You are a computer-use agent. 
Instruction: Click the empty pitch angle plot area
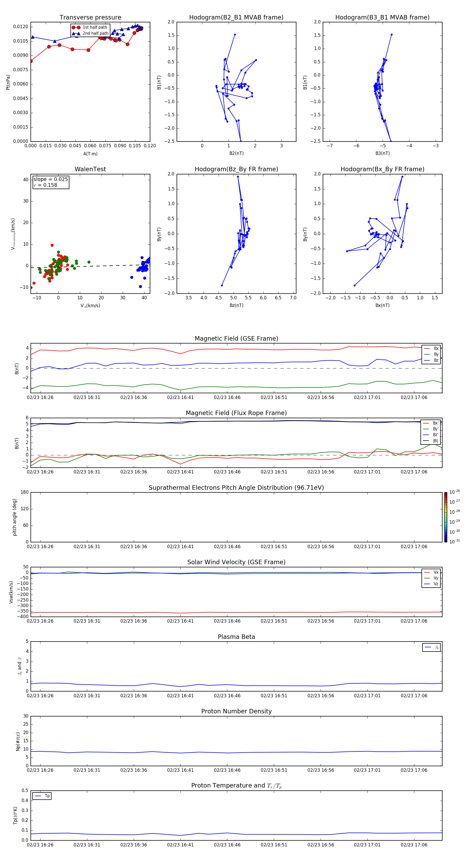click(x=236, y=517)
